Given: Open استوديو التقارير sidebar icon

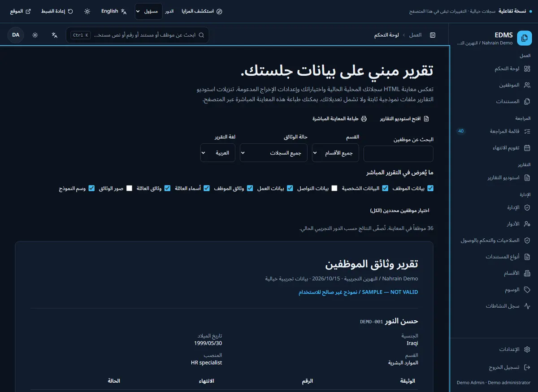Looking at the screenshot, I should [x=527, y=177].
